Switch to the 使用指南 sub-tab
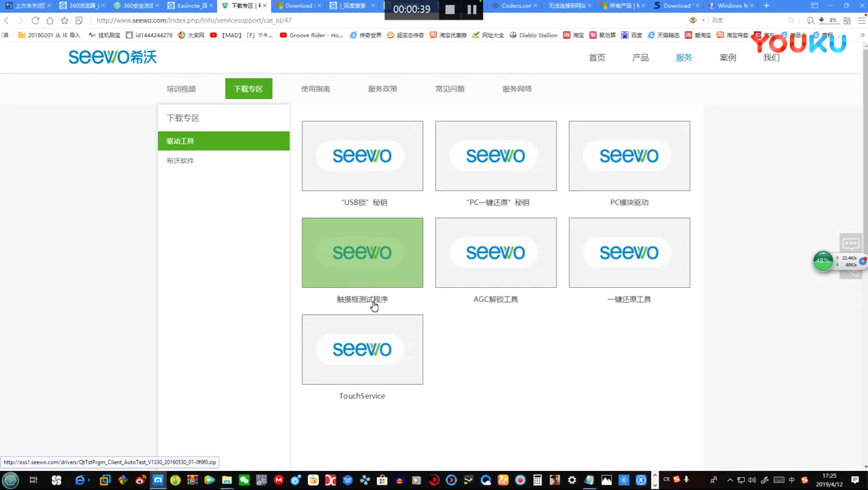This screenshot has height=490, width=868. (315, 89)
